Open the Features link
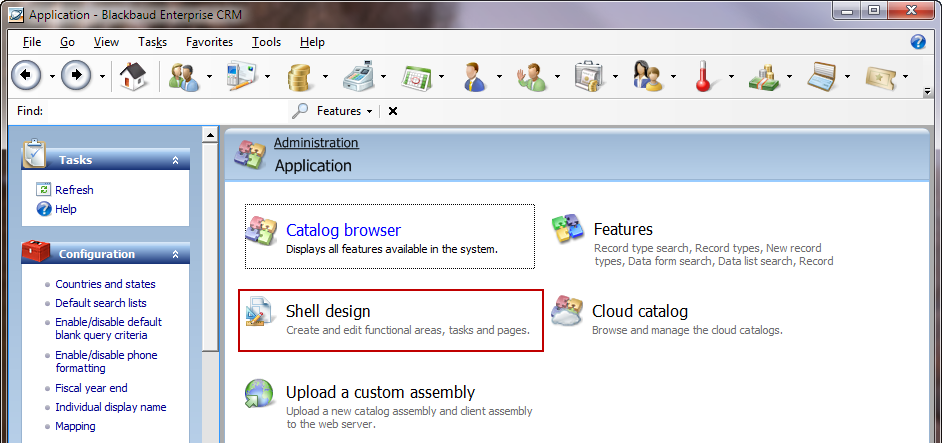 (623, 229)
